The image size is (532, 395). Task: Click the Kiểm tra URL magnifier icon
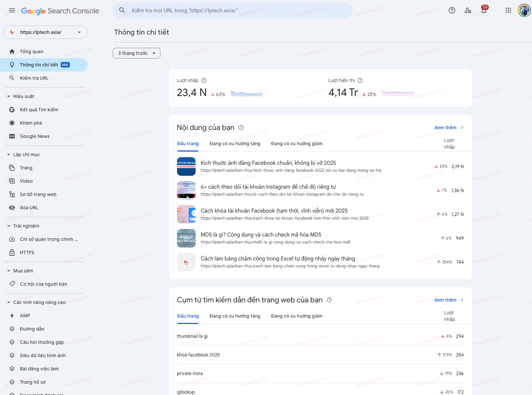(12, 78)
